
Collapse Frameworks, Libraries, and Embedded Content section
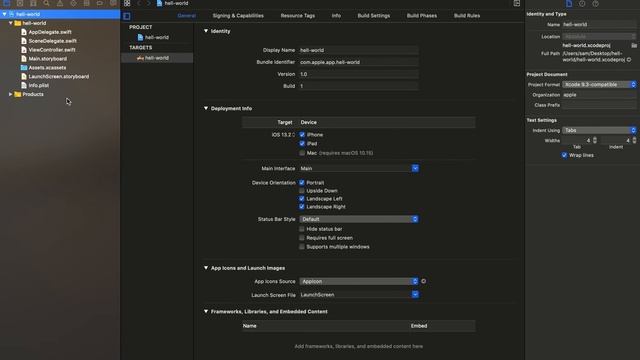click(206, 311)
